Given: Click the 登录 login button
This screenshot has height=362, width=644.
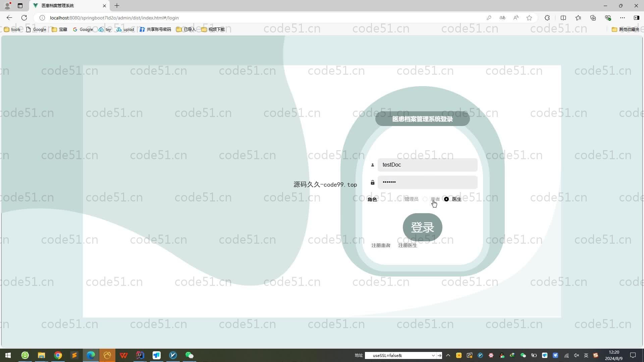Looking at the screenshot, I should click(422, 227).
